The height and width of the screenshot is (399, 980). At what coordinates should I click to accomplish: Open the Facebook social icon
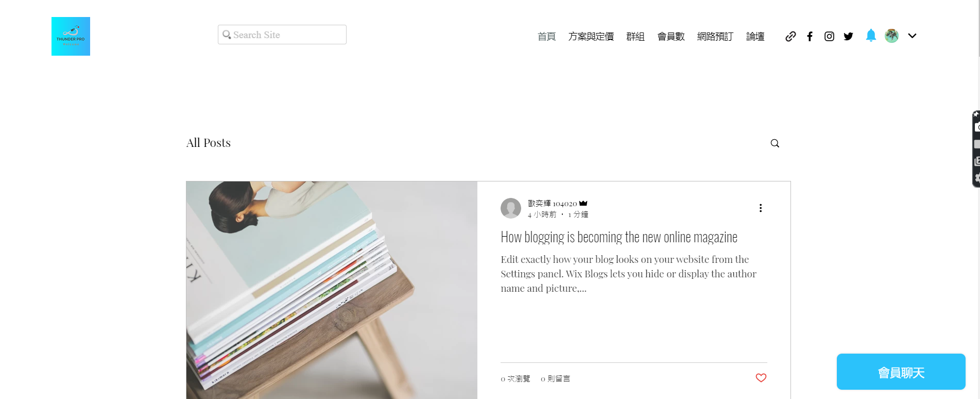pos(810,36)
